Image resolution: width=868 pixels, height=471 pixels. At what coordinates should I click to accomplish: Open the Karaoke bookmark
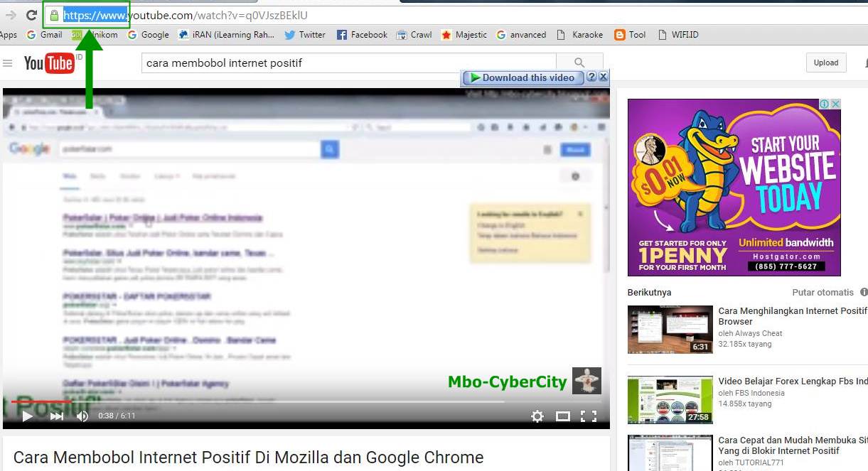tap(579, 34)
